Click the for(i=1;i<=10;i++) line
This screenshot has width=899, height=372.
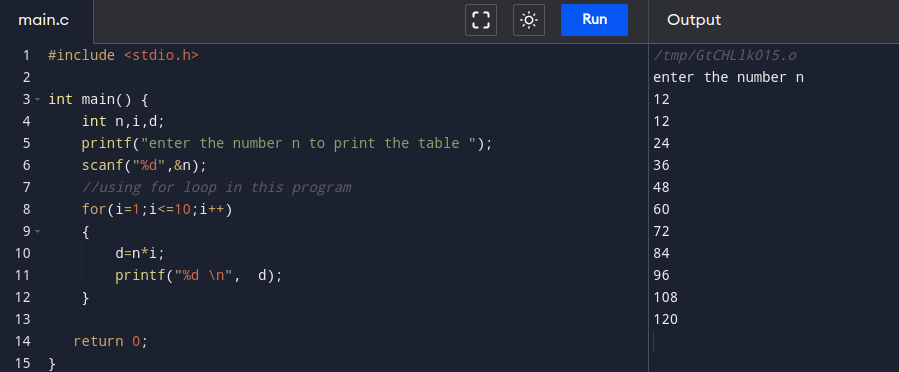tap(157, 209)
